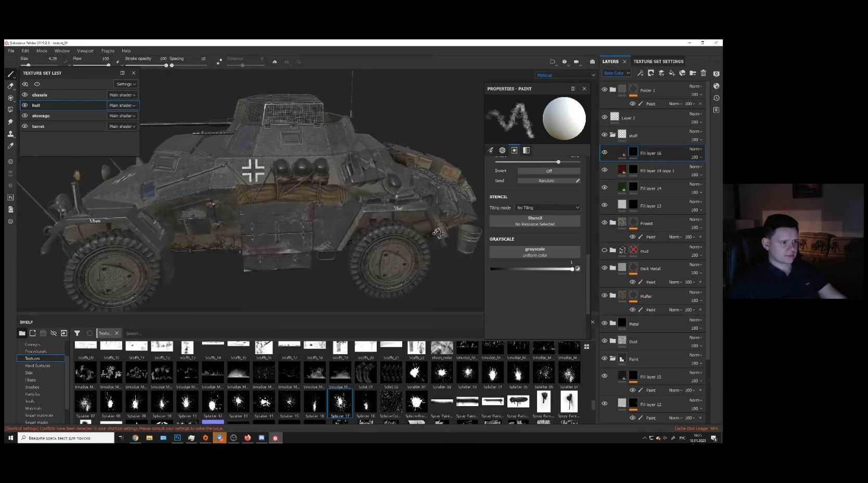Open the stowage Main shader dropdown
Viewport: 868px width, 483px height.
(x=122, y=116)
